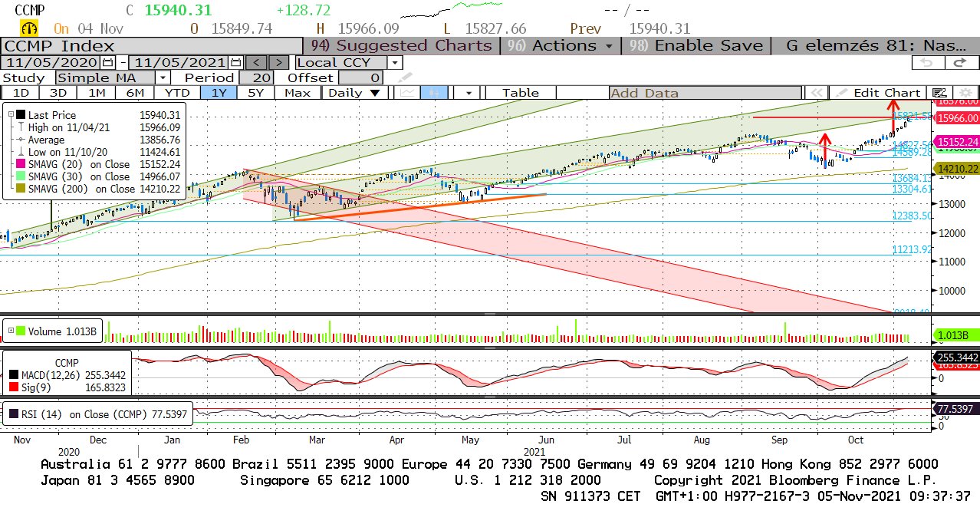This screenshot has width=980, height=514.
Task: Click the SMAVG (200) olive color swatch
Action: [21, 189]
